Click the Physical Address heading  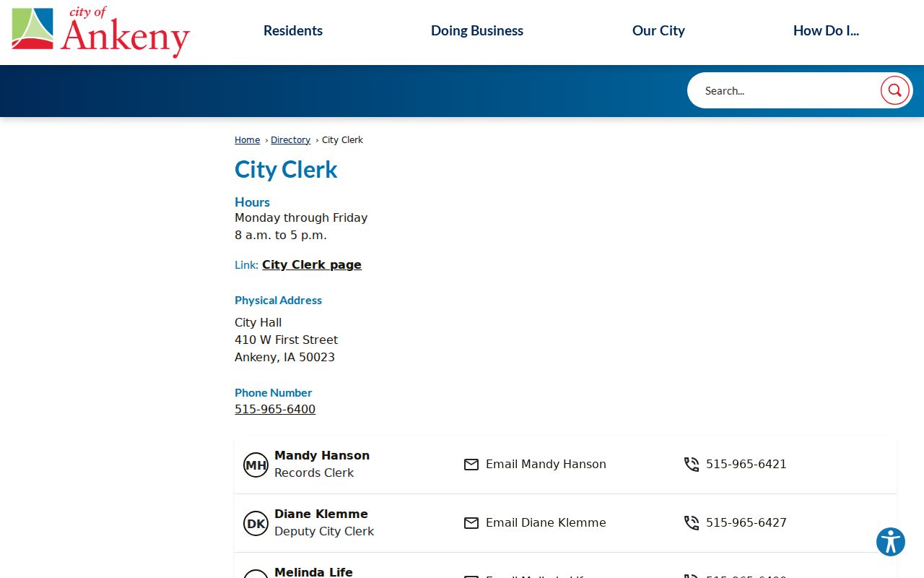pos(278,300)
